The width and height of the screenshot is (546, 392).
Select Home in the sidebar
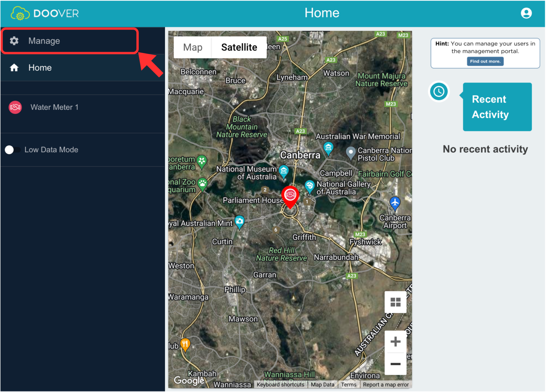pos(82,68)
